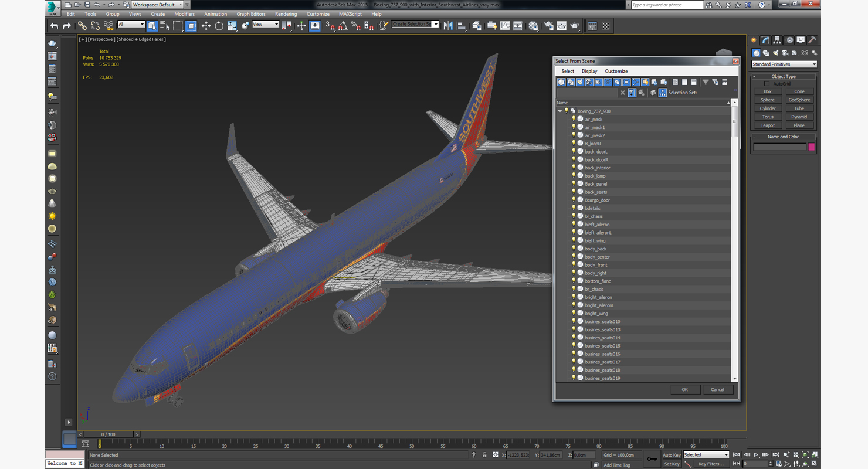This screenshot has height=469, width=868.
Task: Click the Key Filters... button
Action: (711, 464)
